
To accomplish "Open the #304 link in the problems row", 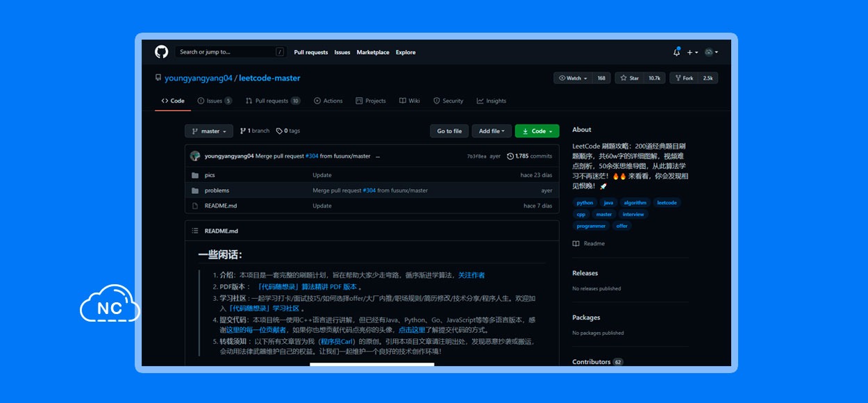I will coord(369,190).
